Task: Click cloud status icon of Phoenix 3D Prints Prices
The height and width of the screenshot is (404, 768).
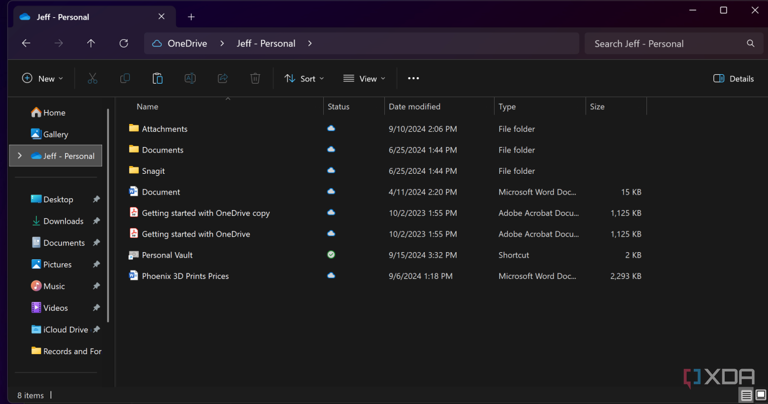Action: pyautogui.click(x=331, y=276)
